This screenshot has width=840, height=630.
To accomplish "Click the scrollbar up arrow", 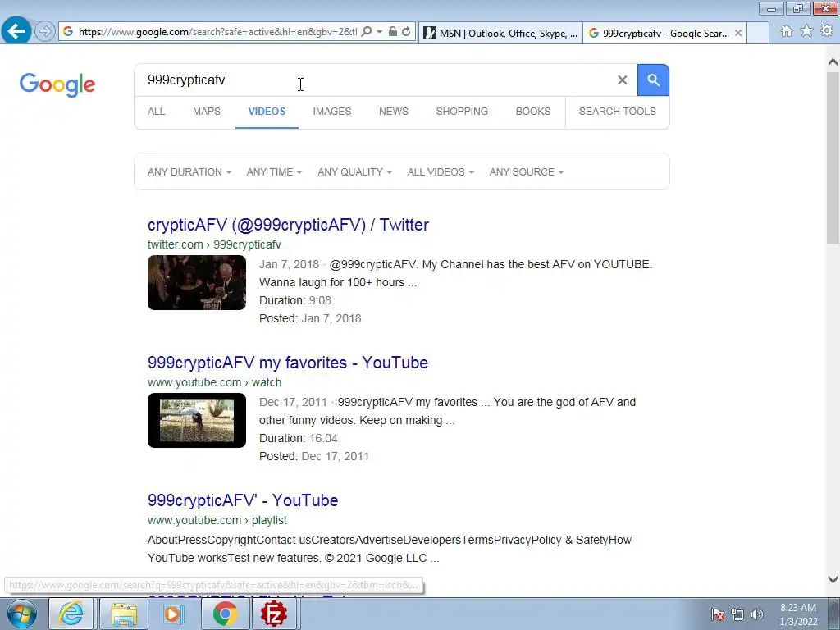I will 833,62.
